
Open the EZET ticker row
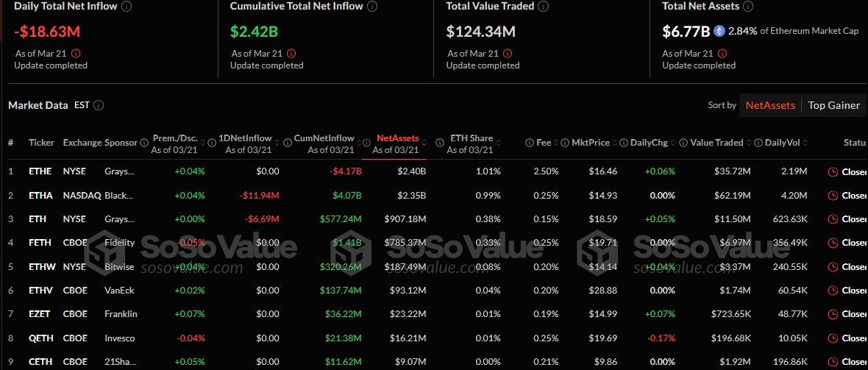[x=39, y=314]
